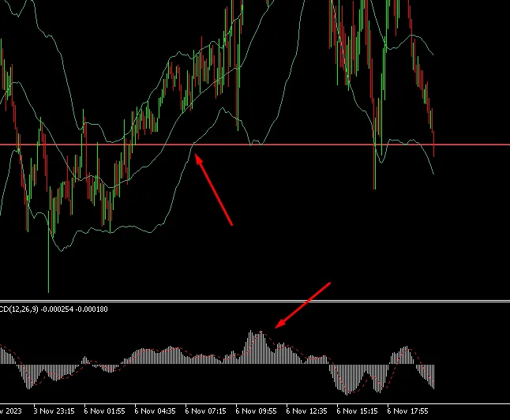Click the 6 Nov 04:35 time label
The height and width of the screenshot is (420, 510).
(156, 411)
